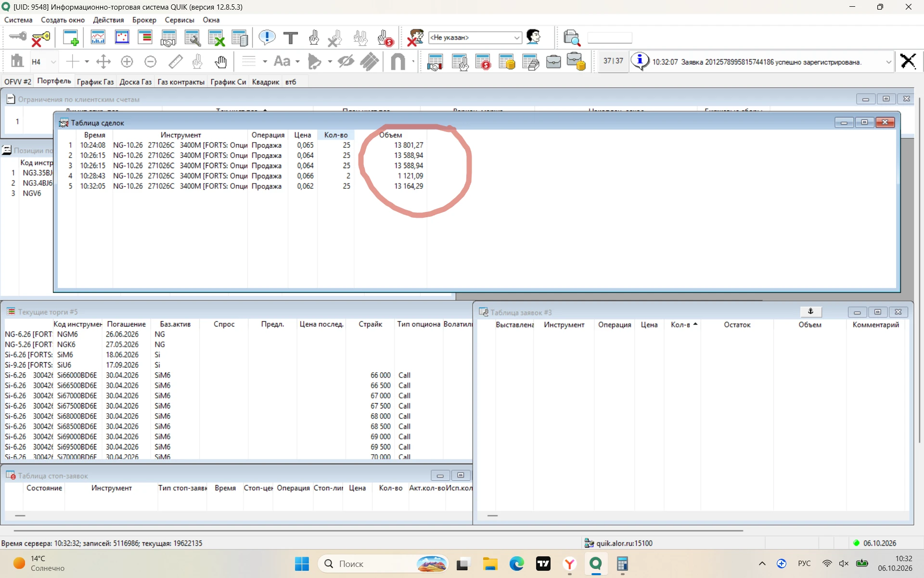
Task: Click the zoom-in plus circle tool
Action: point(127,62)
